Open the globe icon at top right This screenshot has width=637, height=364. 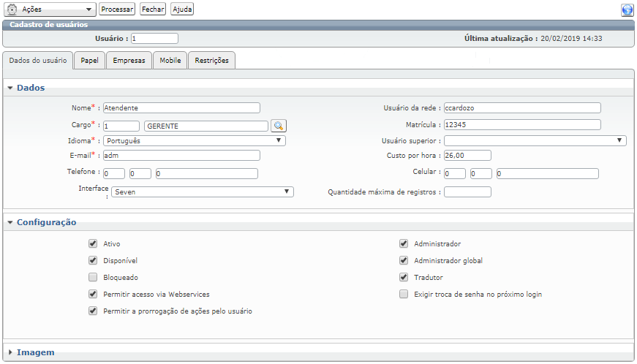point(627,10)
